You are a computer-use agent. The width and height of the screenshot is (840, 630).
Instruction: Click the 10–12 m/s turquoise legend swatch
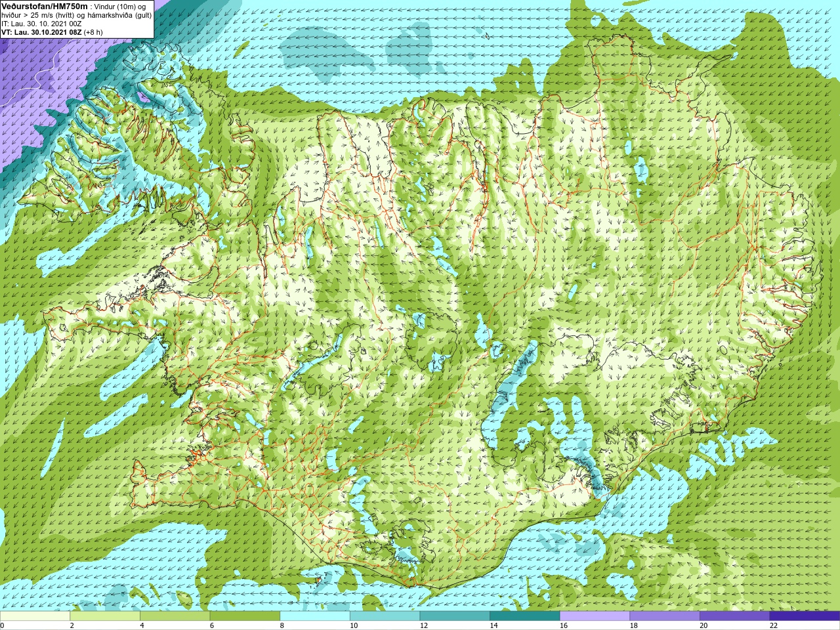[385, 616]
